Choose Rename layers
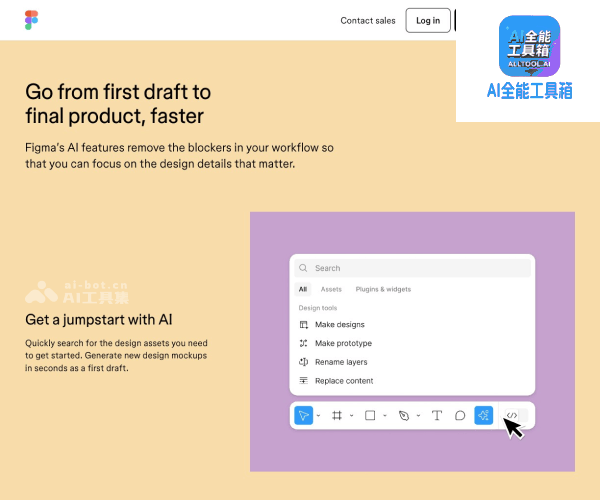 [x=341, y=362]
